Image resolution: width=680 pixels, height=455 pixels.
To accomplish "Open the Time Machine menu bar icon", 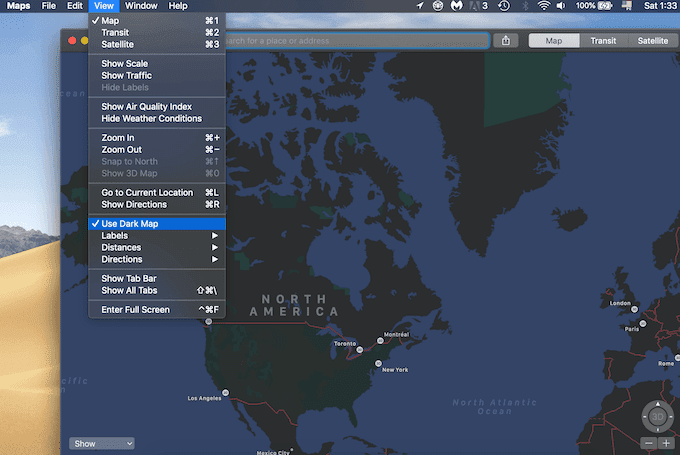I will (x=504, y=6).
